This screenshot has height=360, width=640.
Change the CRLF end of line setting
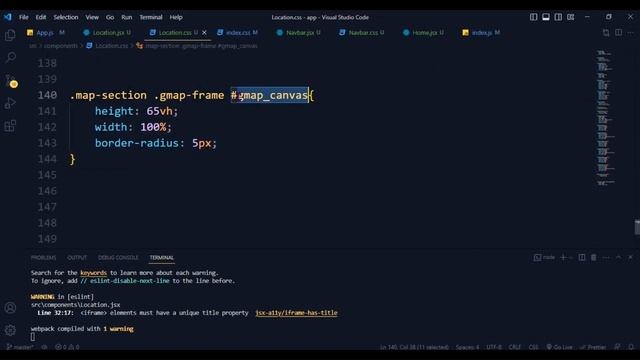tap(515, 347)
